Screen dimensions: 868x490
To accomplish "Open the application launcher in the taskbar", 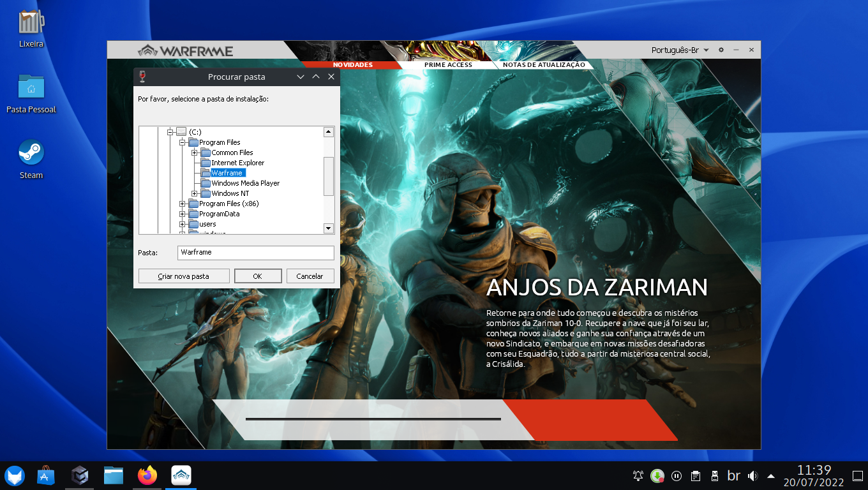I will tap(14, 475).
